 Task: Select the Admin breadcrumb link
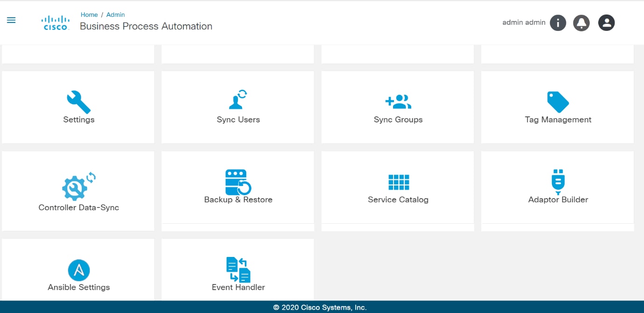coord(115,14)
